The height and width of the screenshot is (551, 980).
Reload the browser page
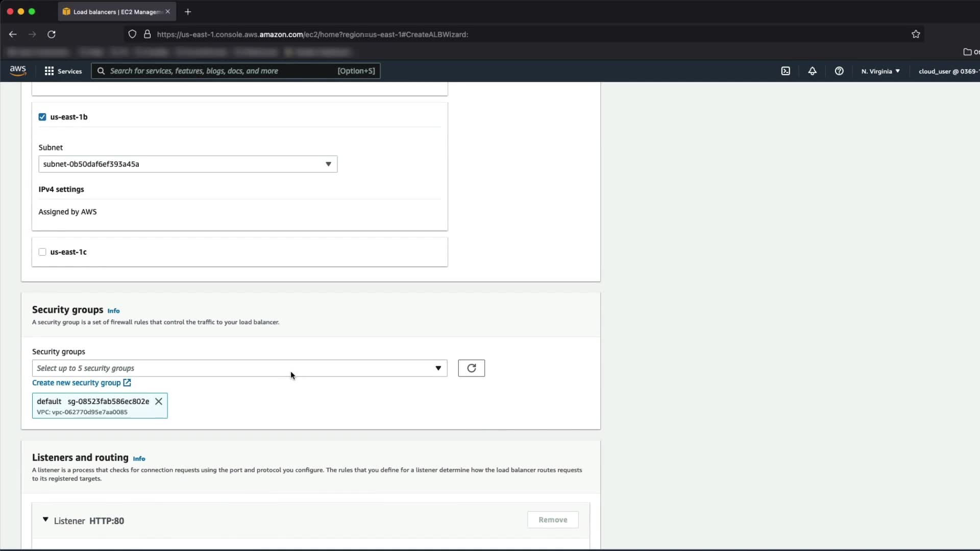[52, 34]
